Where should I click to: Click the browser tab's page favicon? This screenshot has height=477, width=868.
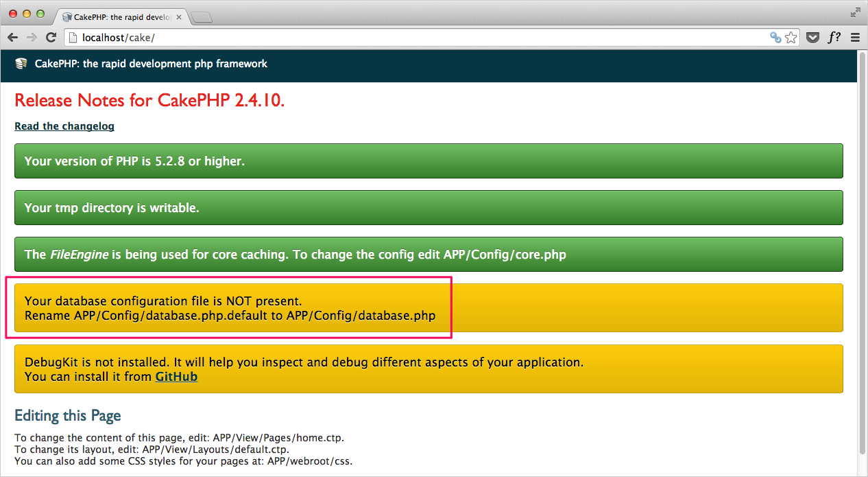click(x=67, y=17)
